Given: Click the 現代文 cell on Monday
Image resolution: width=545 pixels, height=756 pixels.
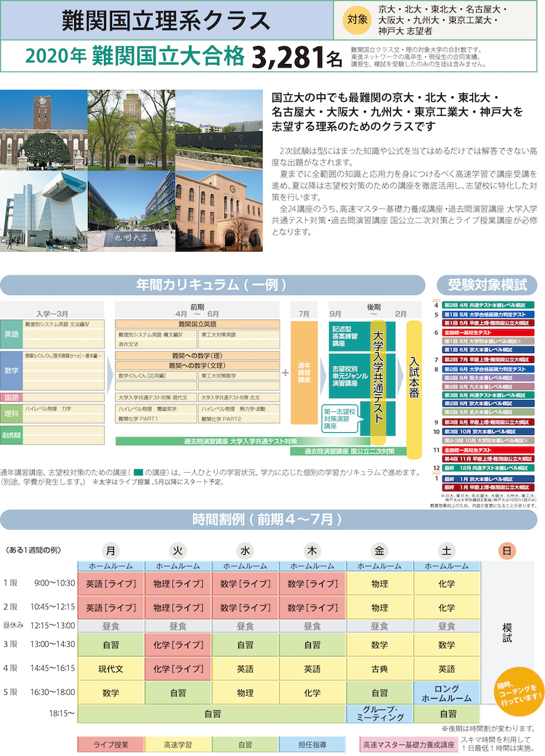Looking at the screenshot, I should click(x=111, y=669).
